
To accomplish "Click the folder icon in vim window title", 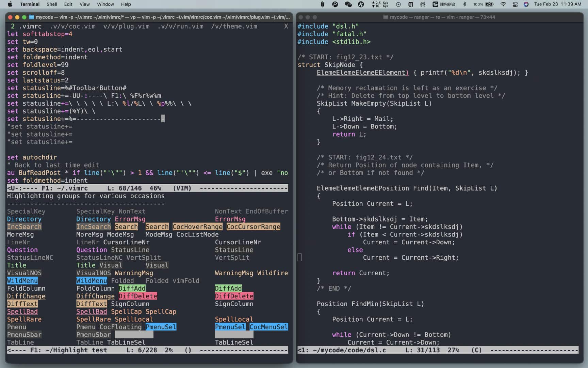I will tap(32, 17).
